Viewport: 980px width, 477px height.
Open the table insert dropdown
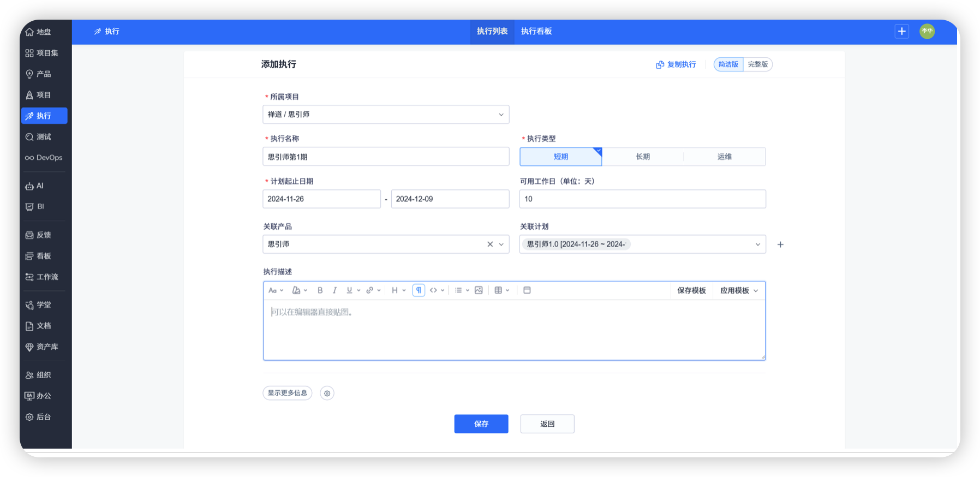[x=502, y=290]
